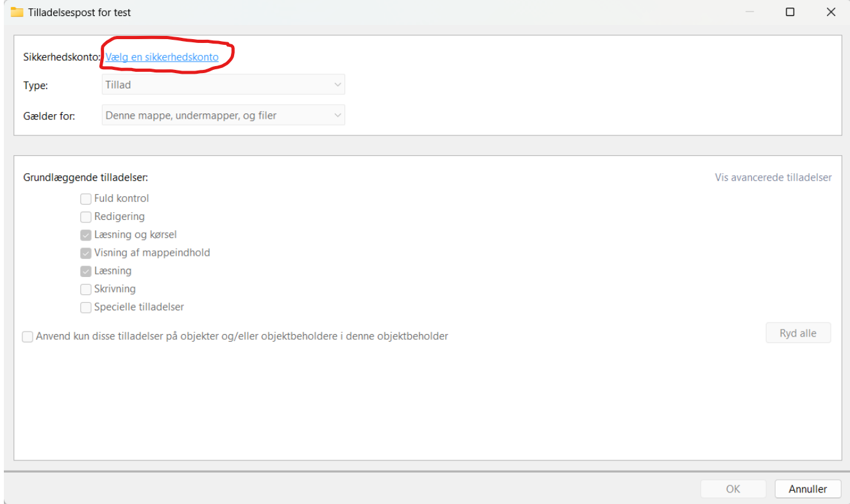Toggle 'Visning af mappeindhold' checkbox
The image size is (850, 504).
[86, 253]
